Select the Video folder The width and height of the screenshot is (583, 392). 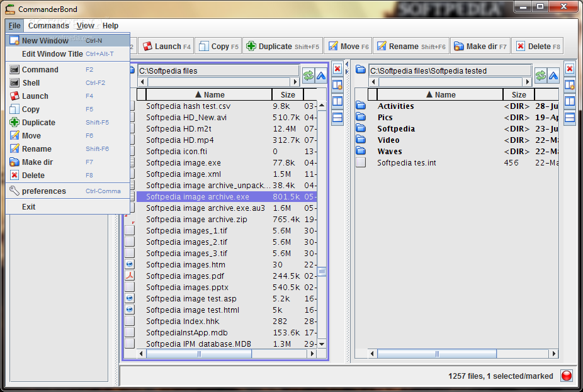pyautogui.click(x=456, y=140)
